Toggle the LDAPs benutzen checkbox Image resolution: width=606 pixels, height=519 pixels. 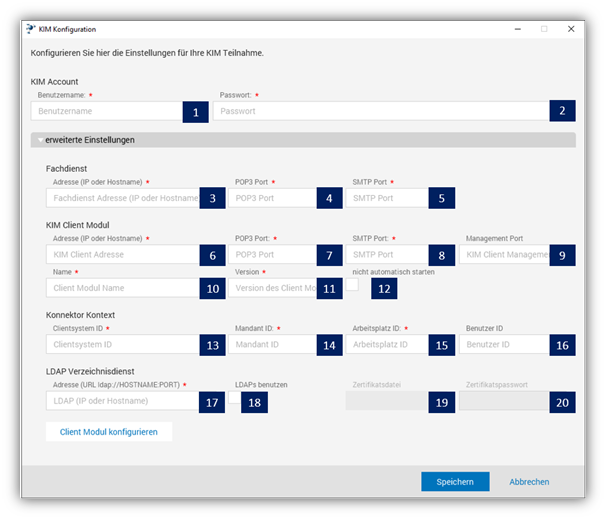pyautogui.click(x=234, y=397)
